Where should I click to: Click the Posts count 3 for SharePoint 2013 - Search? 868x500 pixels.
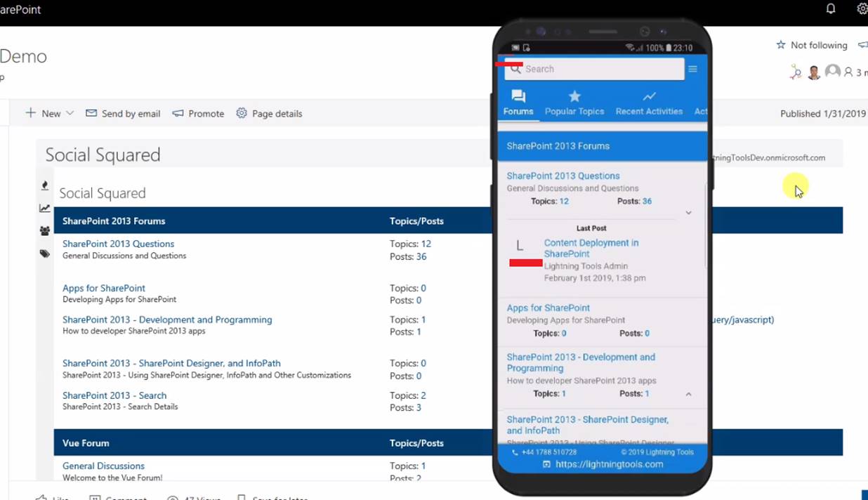click(419, 407)
